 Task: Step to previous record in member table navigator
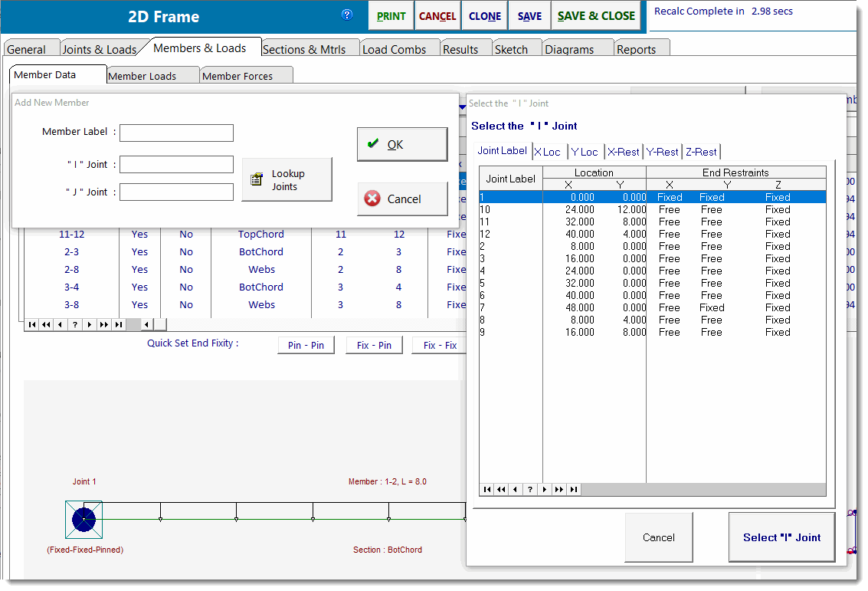pyautogui.click(x=61, y=324)
